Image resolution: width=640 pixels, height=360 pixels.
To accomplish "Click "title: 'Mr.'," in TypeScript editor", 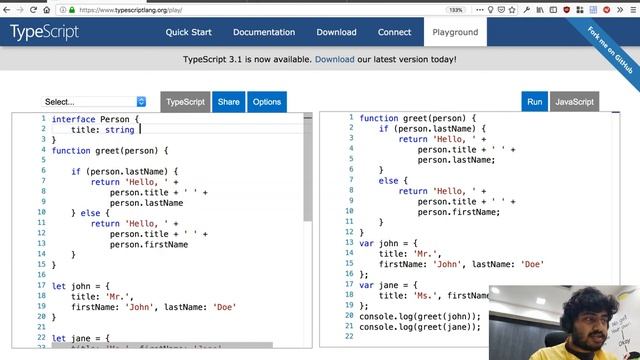I will pos(102,297).
